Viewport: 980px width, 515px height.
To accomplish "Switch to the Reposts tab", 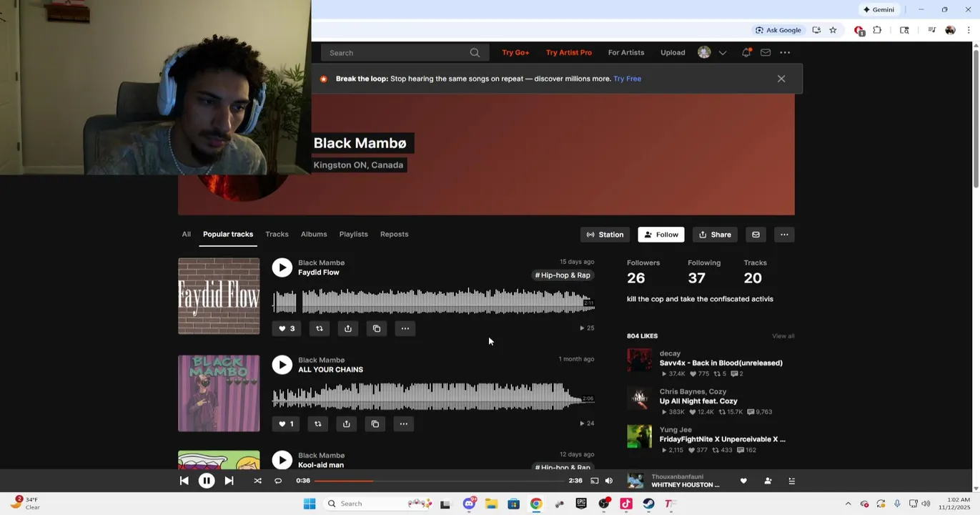I will pyautogui.click(x=394, y=234).
